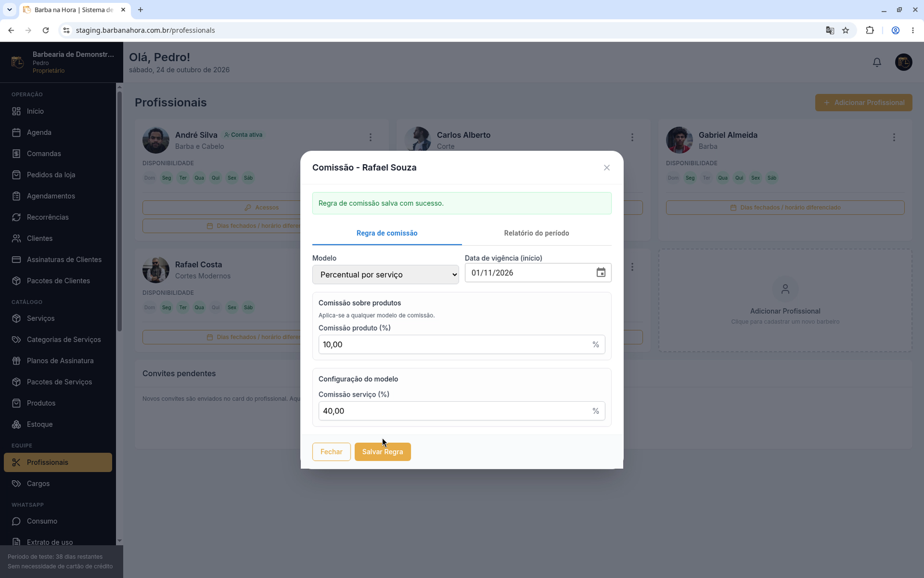Click the Adicionar Profissional dashed card
This screenshot has height=578, width=924.
[x=785, y=301]
